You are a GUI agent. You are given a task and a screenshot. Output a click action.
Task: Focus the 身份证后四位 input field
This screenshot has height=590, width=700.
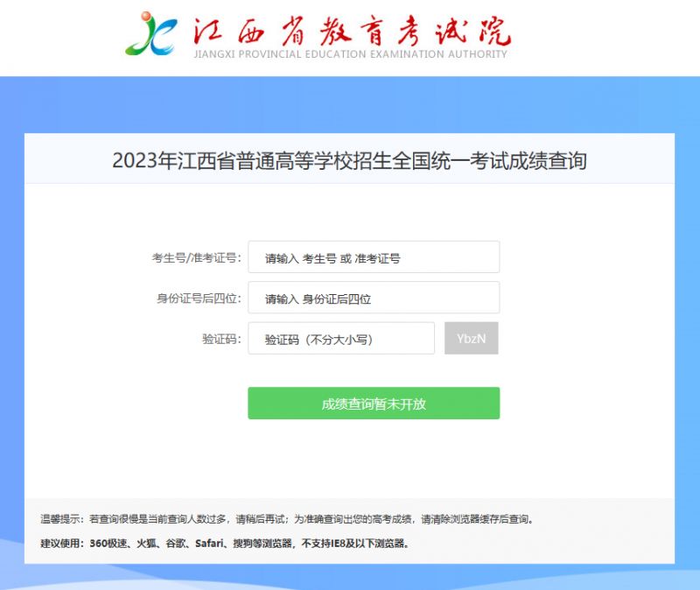pyautogui.click(x=374, y=298)
